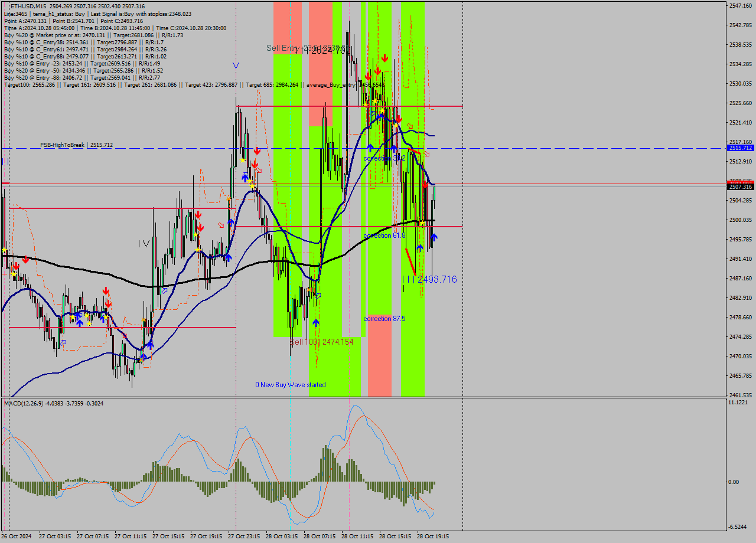This screenshot has height=543, width=756.
Task: Click the '0 New Buy Wave started' text
Action: 290,385
